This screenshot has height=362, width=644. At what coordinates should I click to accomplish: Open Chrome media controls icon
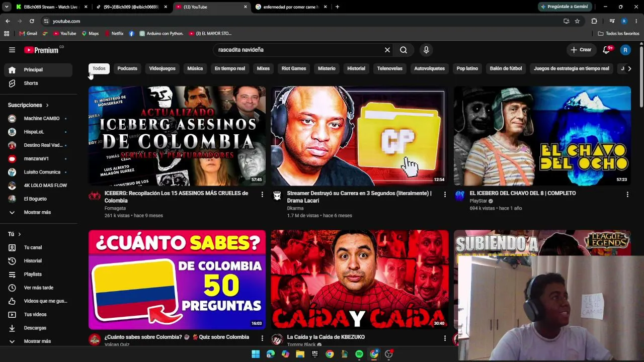click(x=612, y=21)
